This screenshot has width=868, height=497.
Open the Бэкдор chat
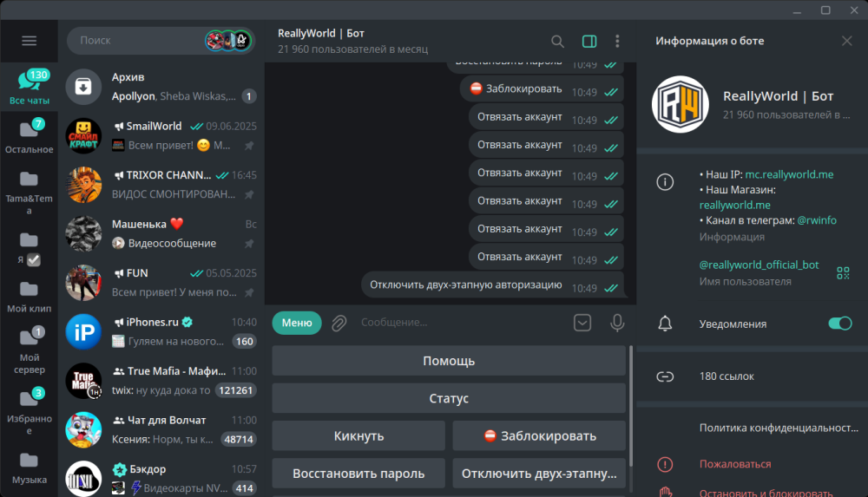pyautogui.click(x=161, y=478)
